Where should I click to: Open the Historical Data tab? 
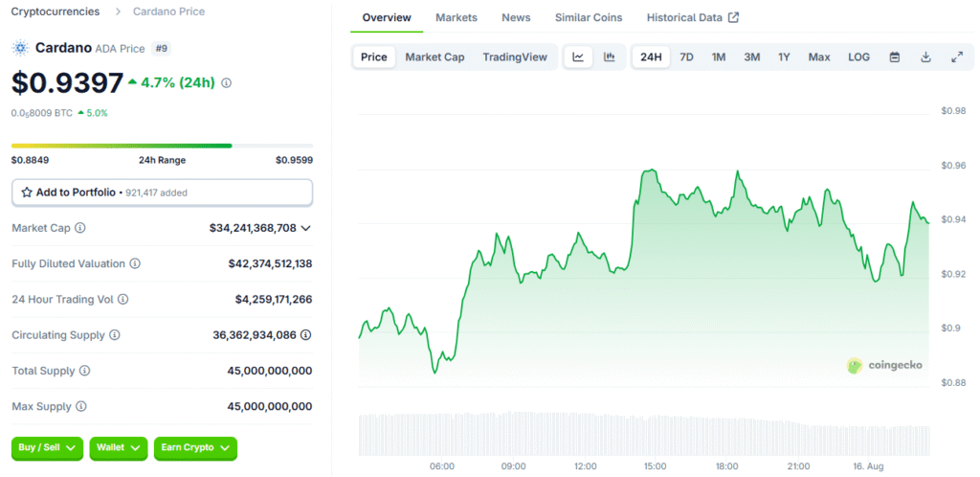(x=693, y=17)
